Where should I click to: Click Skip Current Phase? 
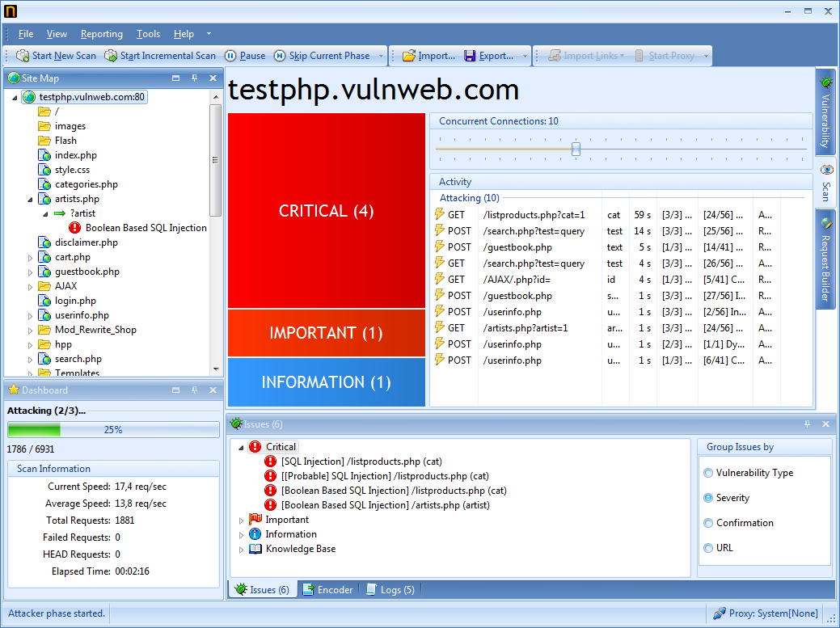click(x=321, y=56)
